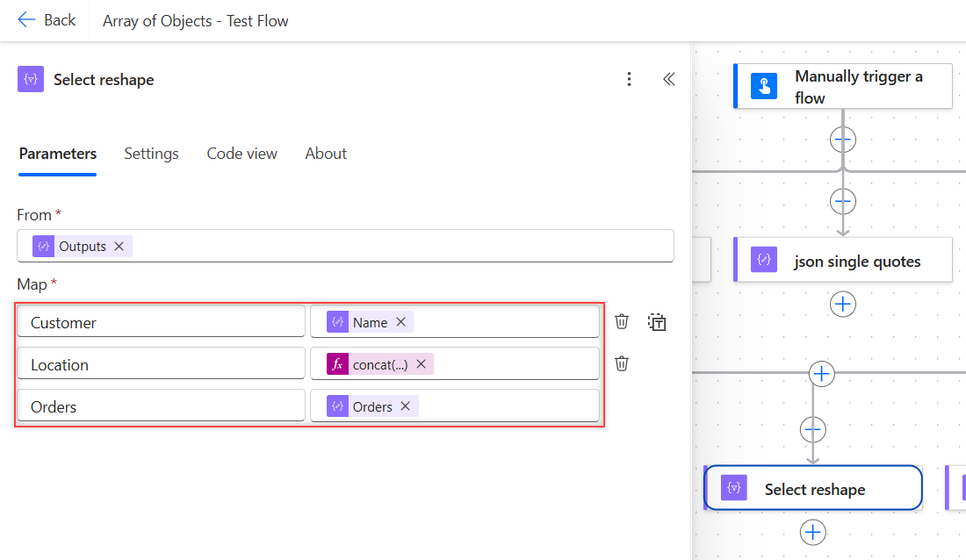Collapse the Select reshape panel

[668, 80]
